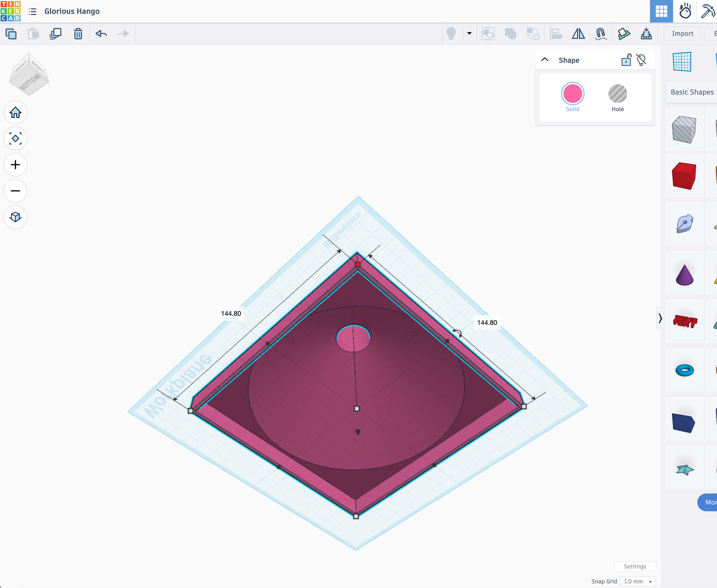Screen dimensions: 717x588
Task: Click the Import button
Action: click(682, 33)
